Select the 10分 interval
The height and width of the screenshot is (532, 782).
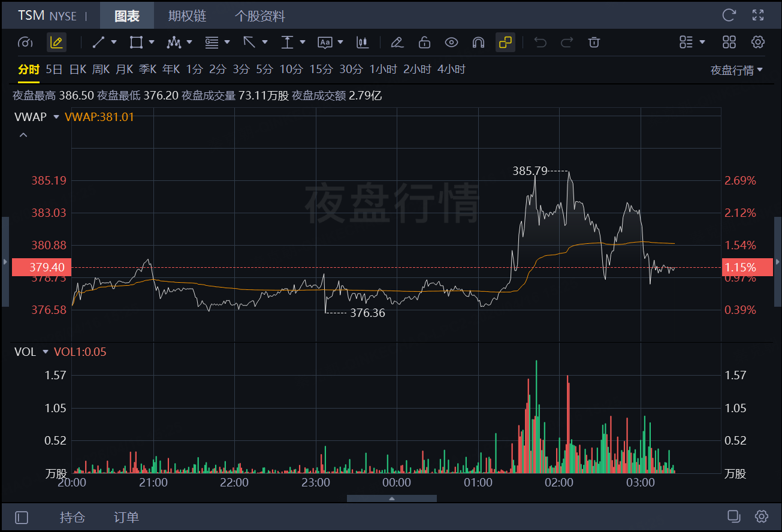tap(291, 69)
